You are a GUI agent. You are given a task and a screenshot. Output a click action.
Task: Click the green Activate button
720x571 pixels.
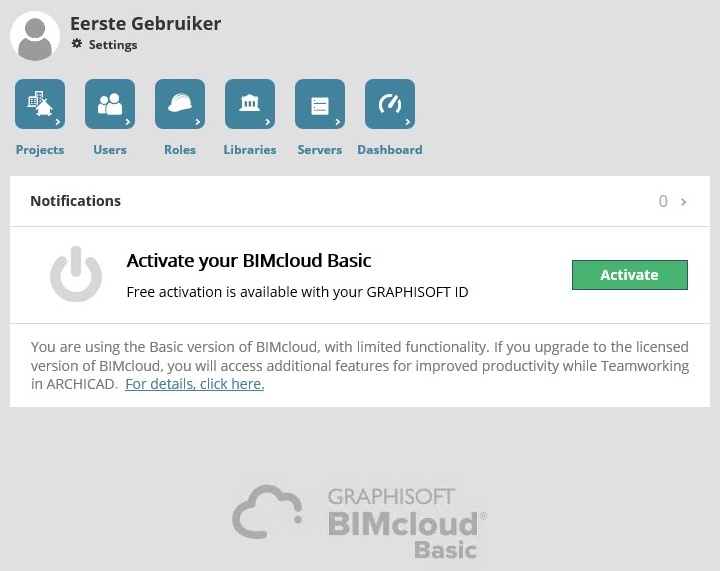[x=630, y=274]
